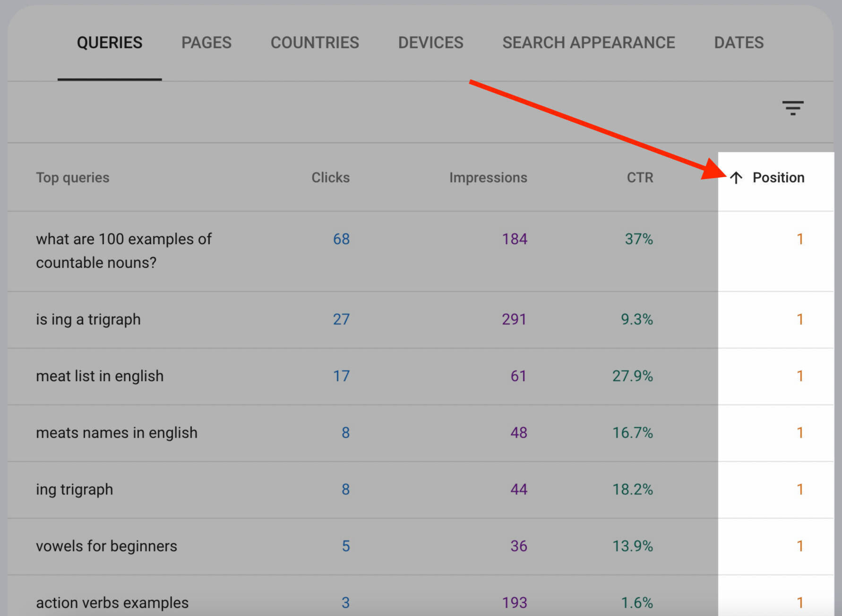Screen dimensions: 842x616
Task: Sort table by Impressions column
Action: [488, 178]
